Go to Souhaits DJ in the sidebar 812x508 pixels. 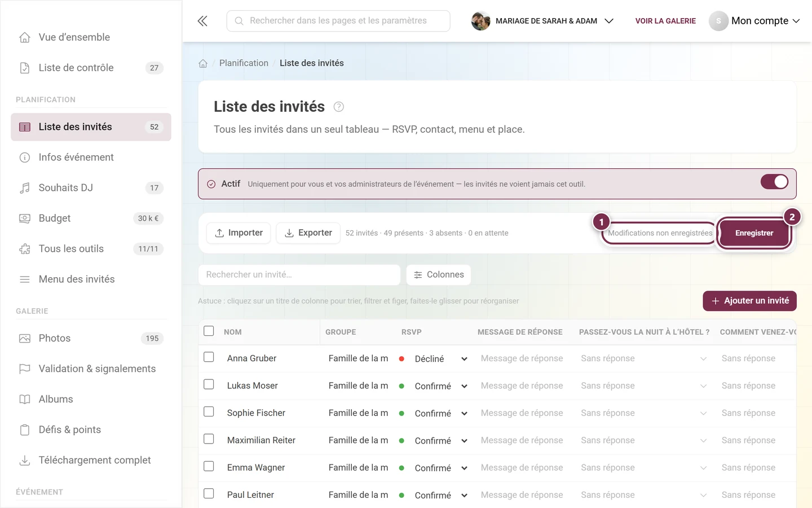click(91, 188)
